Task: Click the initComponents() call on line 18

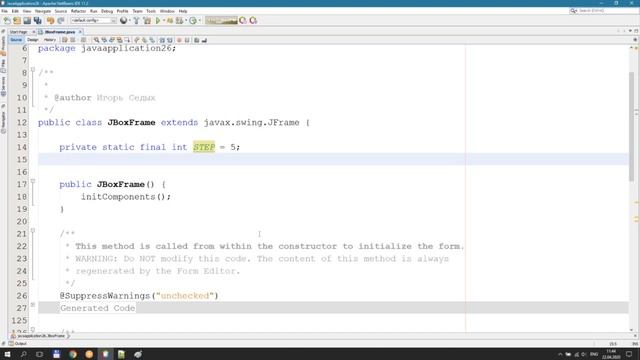Action: pos(126,197)
